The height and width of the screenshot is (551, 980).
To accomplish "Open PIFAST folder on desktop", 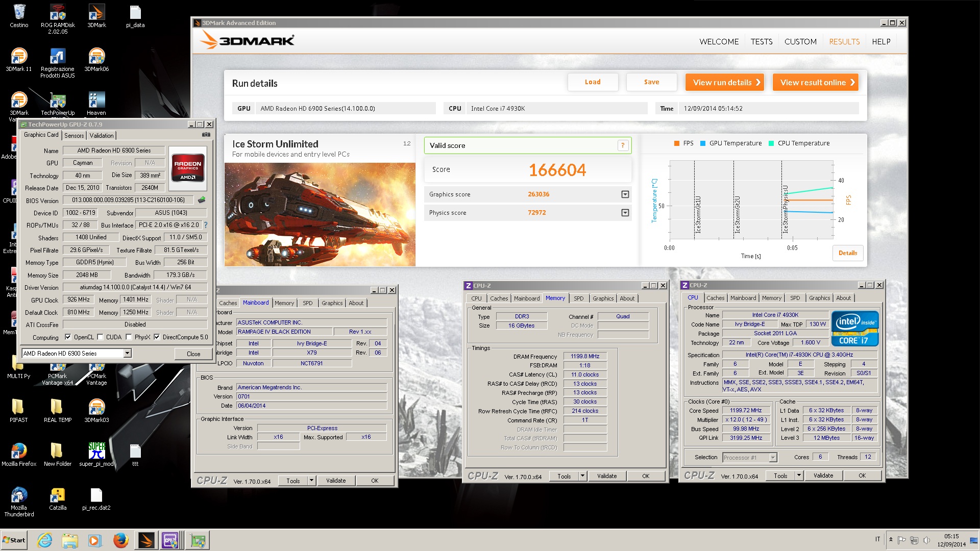I will (x=19, y=411).
